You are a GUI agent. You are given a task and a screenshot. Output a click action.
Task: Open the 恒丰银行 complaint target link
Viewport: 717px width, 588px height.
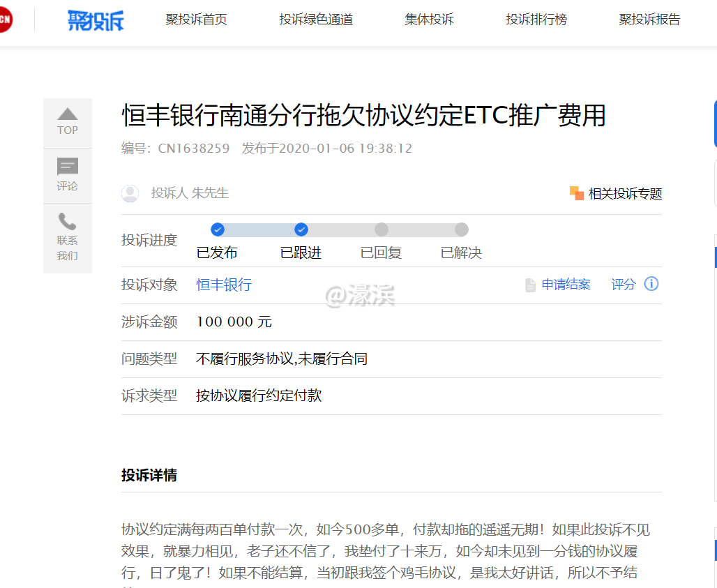coord(223,285)
